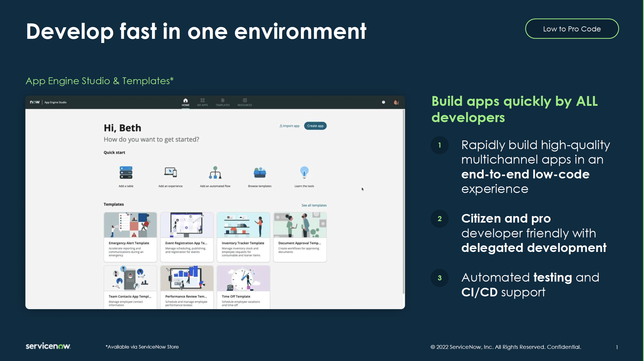Click the Learn the tools lightbulb icon

[x=304, y=172]
